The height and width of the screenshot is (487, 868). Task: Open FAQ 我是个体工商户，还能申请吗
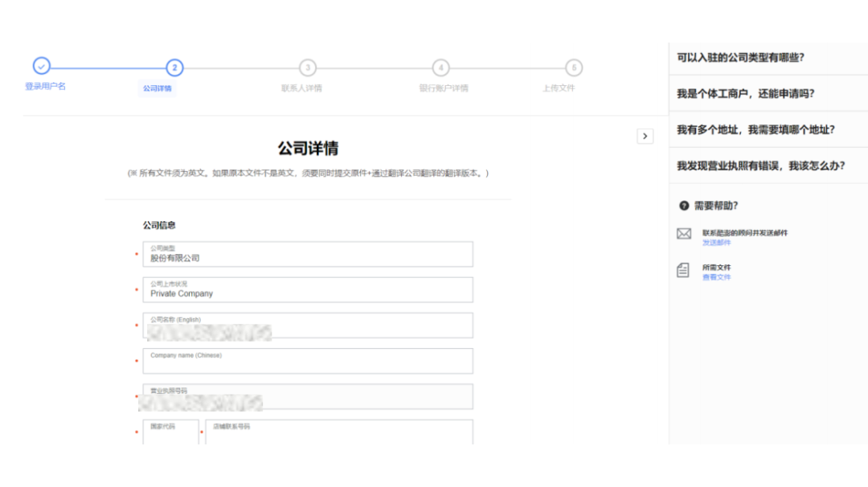[756, 92]
